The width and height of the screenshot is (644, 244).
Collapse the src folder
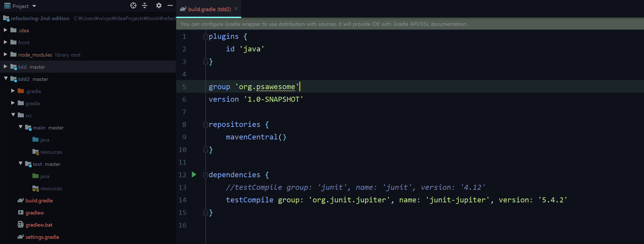(x=13, y=115)
